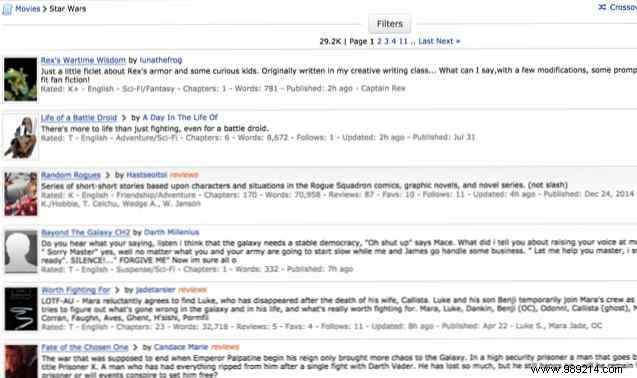Open author jadetarsier's profile
Viewport: 637px width, 378px height.
155,290
